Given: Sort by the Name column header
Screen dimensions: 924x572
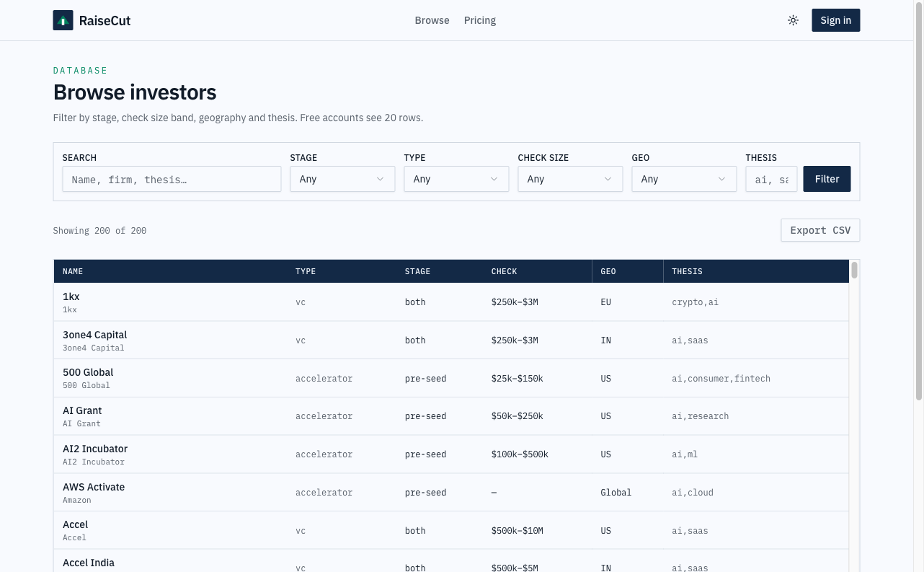Looking at the screenshot, I should pyautogui.click(x=73, y=271).
